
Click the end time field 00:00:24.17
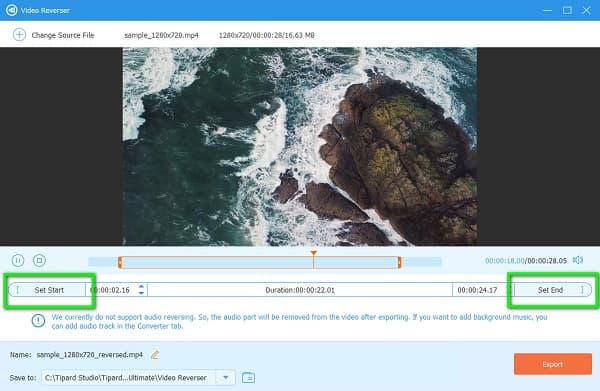(478, 290)
